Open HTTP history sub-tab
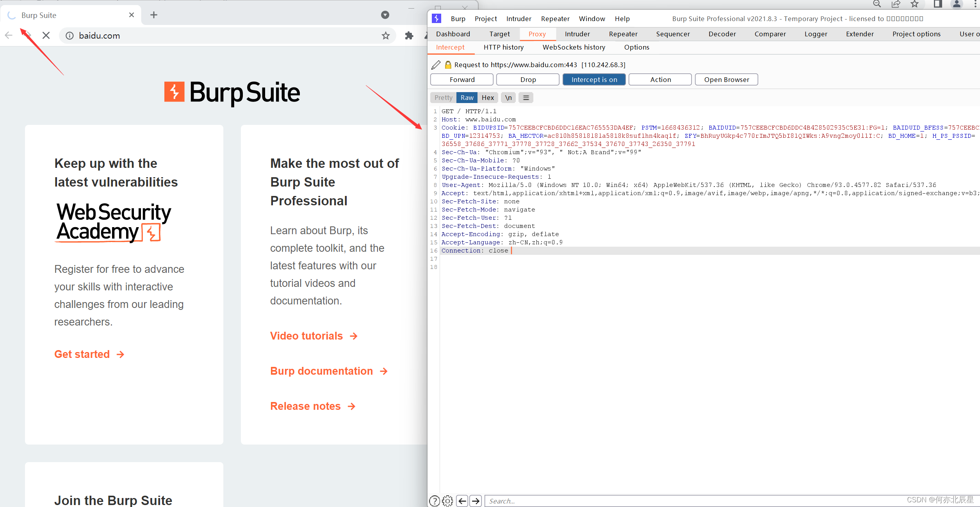 pyautogui.click(x=504, y=47)
